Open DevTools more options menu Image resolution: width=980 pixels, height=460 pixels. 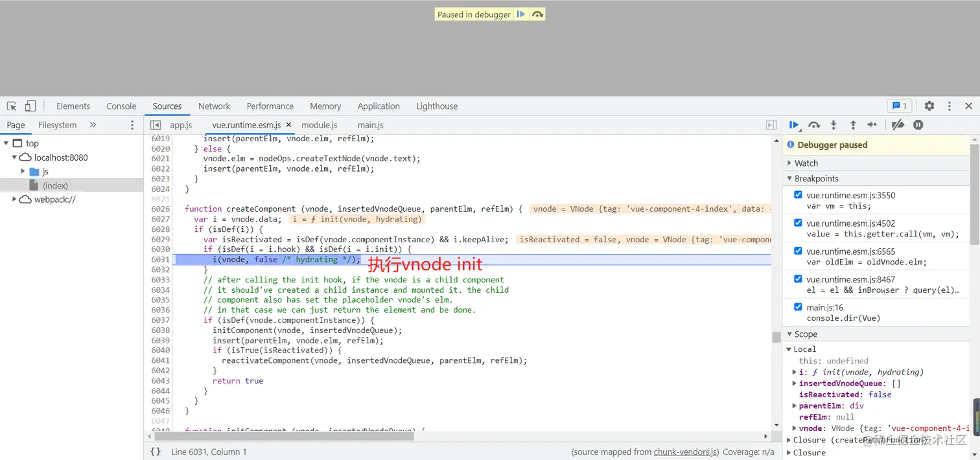coord(950,106)
